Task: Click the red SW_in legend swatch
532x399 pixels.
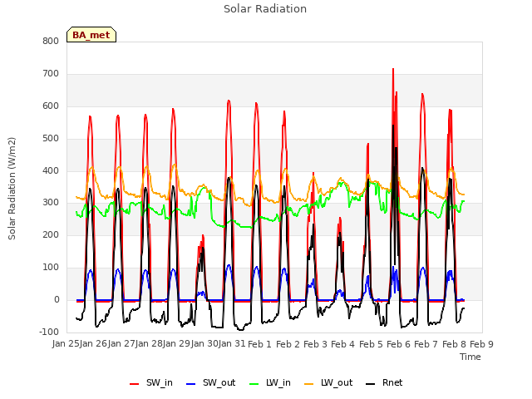Action: 135,384
